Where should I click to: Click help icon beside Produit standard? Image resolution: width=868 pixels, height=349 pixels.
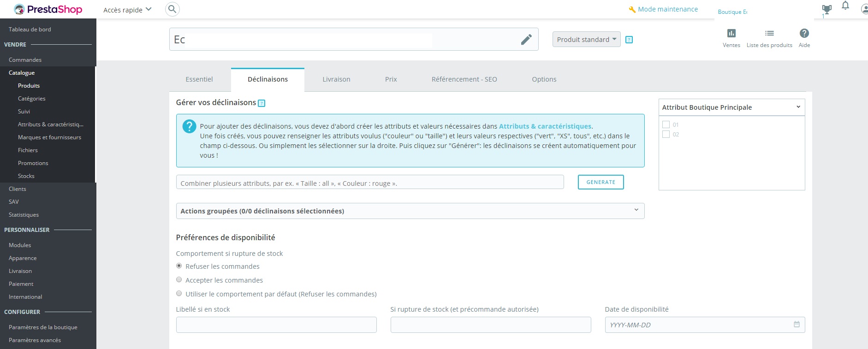[x=629, y=40]
